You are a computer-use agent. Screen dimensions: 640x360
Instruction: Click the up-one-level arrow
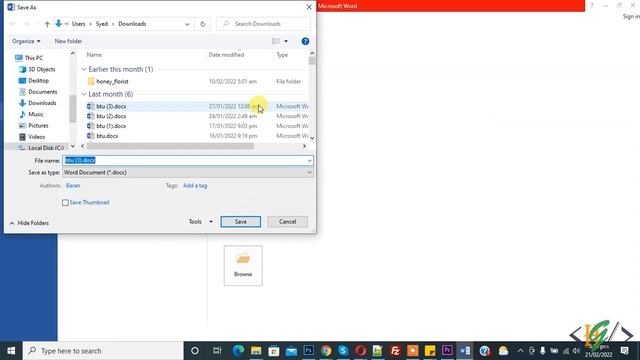[47, 24]
